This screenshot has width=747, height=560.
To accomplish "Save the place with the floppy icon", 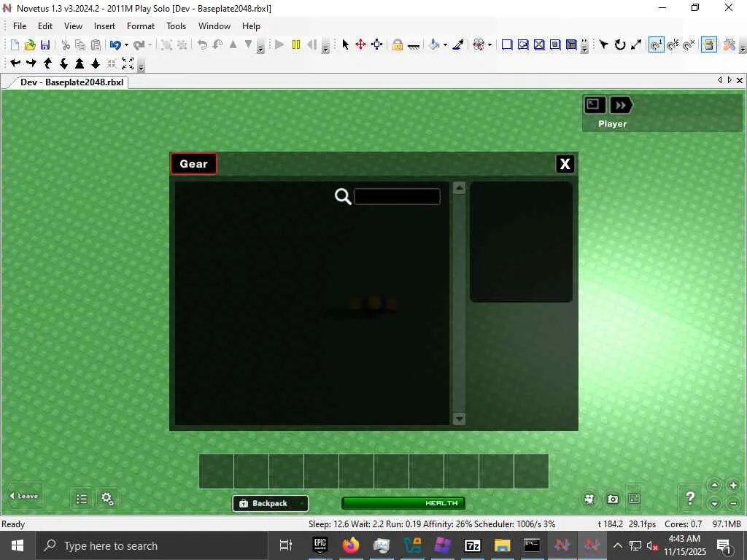I will (x=45, y=44).
